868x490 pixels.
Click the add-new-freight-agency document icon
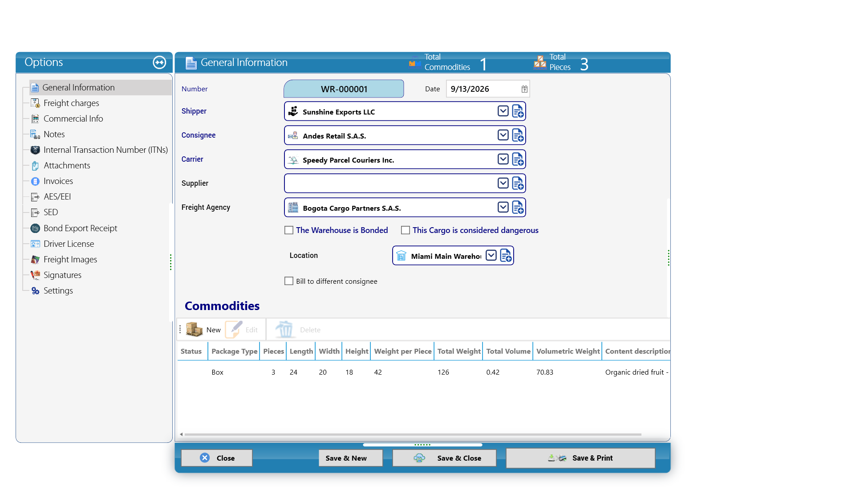[518, 208]
